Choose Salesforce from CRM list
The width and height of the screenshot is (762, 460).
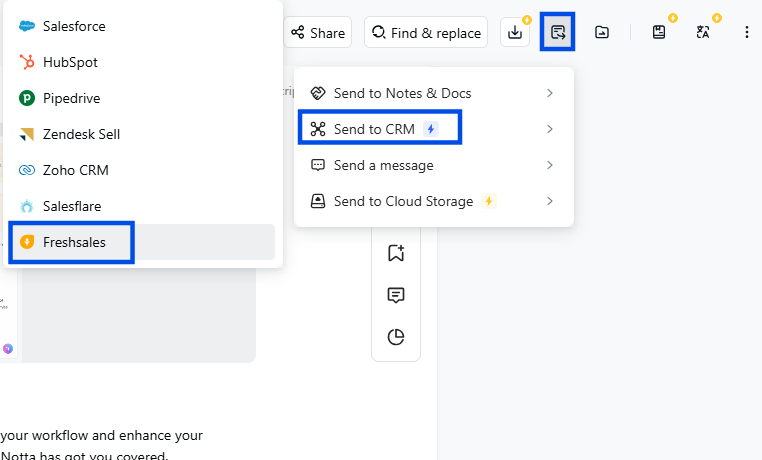(142, 26)
